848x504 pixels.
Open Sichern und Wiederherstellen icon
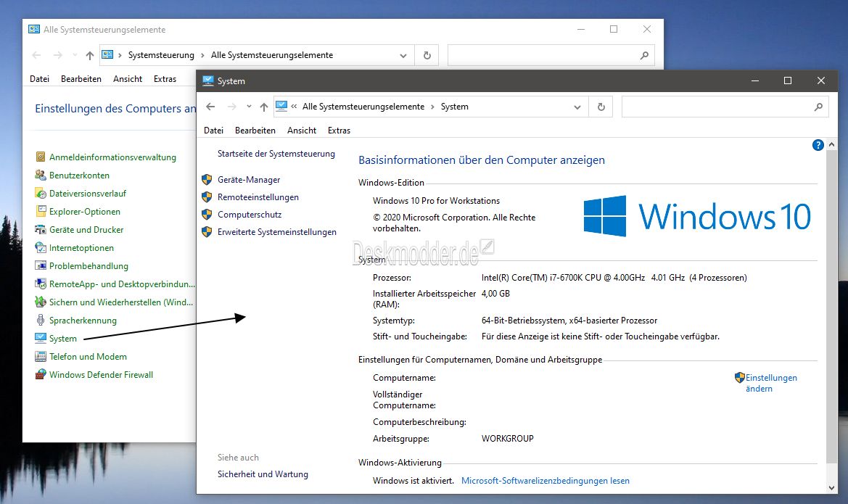pos(41,302)
